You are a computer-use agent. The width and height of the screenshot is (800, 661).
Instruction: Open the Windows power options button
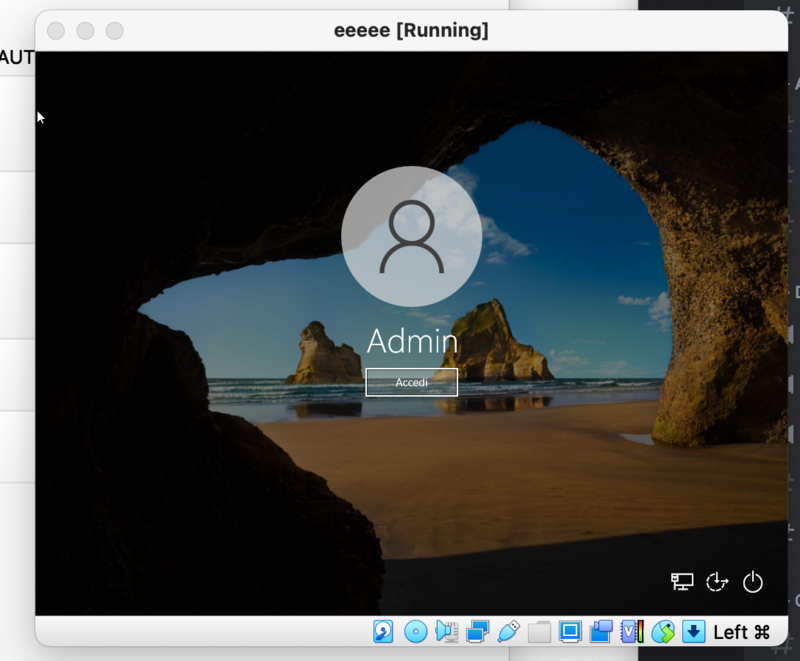(753, 582)
